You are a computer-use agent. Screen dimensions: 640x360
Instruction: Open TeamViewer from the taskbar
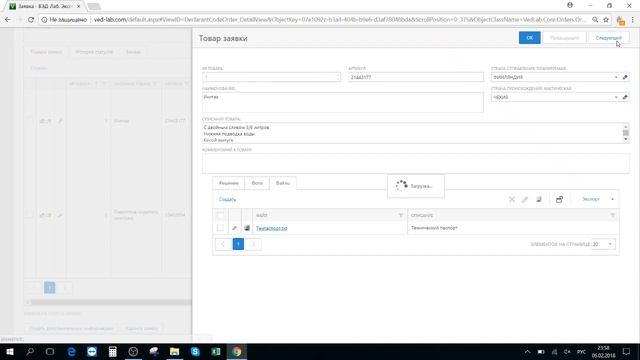[x=92, y=351]
